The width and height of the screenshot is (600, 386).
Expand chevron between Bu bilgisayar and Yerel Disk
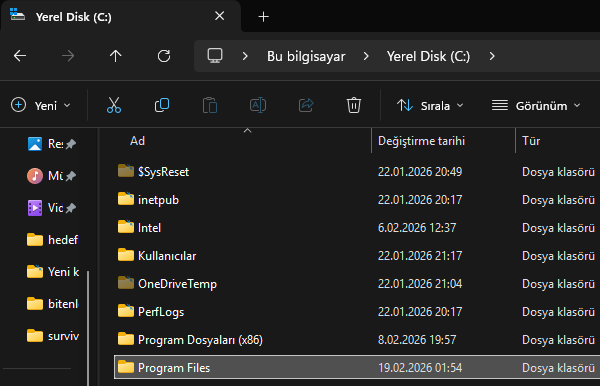366,56
